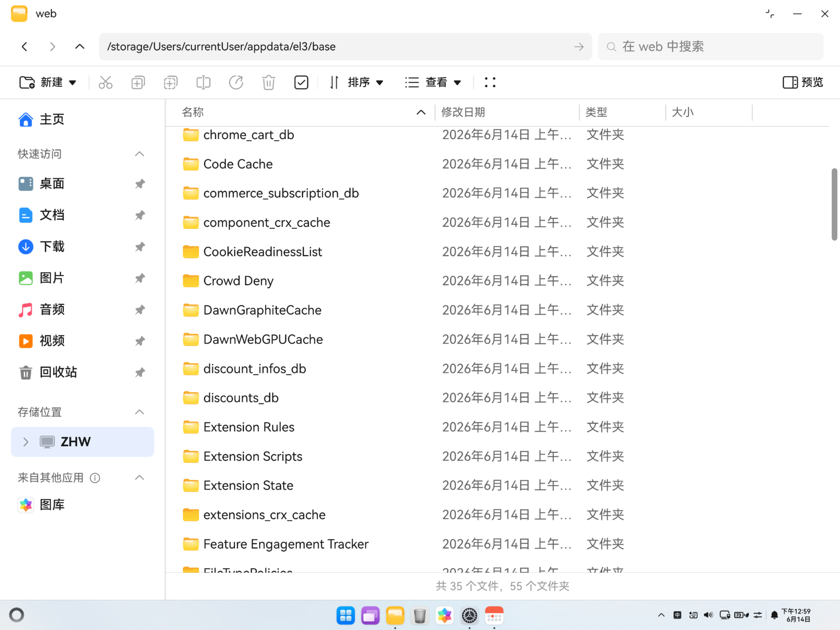Click the copy icon in toolbar
840x630 pixels.
138,82
